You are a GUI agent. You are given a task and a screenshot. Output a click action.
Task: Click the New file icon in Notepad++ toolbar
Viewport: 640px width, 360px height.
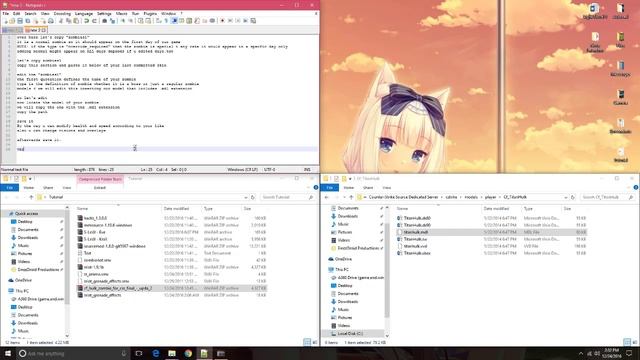[6, 21]
